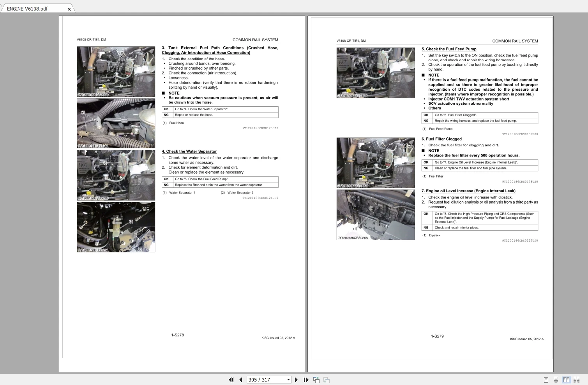
Task: Click 'Replace the fuel filter every 500 operation hours' note
Action: tap(474, 155)
